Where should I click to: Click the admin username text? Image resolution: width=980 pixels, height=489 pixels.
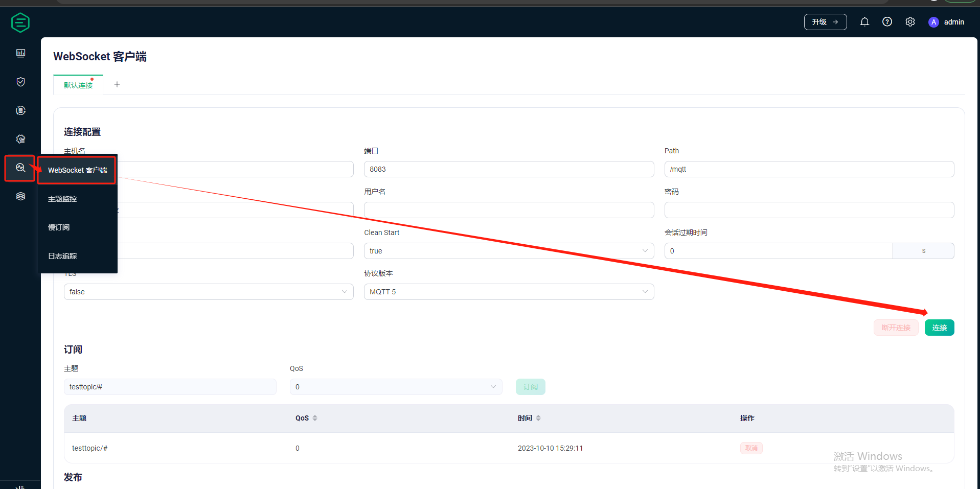click(x=954, y=22)
